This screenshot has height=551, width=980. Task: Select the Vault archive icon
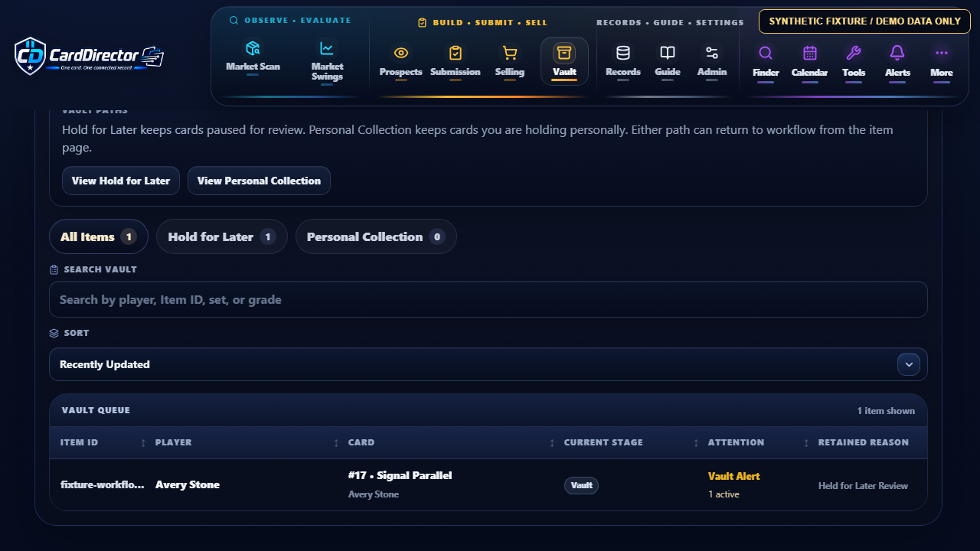click(564, 53)
